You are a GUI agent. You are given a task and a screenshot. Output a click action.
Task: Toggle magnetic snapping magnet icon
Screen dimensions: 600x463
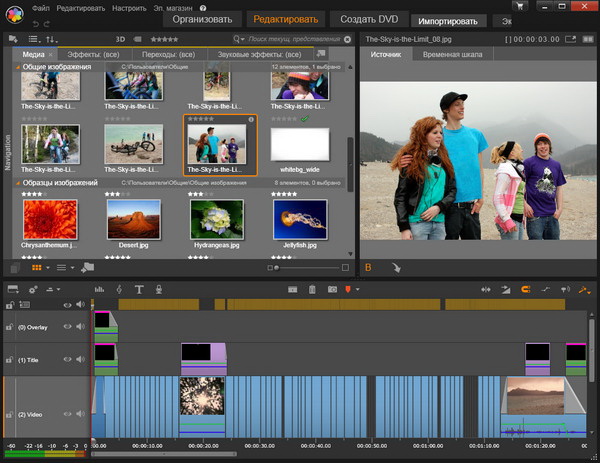click(524, 289)
